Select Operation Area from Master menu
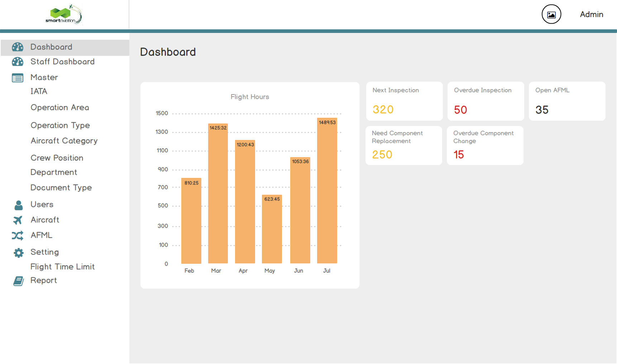 60,108
